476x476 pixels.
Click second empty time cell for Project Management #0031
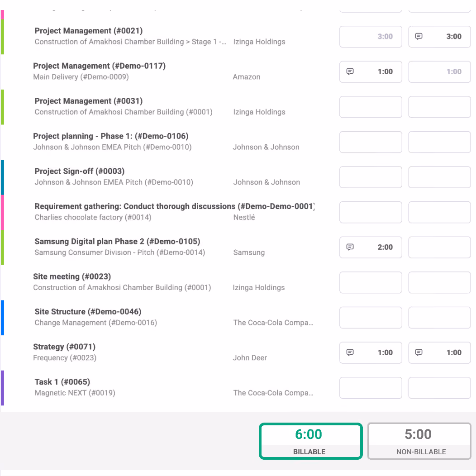pyautogui.click(x=439, y=107)
